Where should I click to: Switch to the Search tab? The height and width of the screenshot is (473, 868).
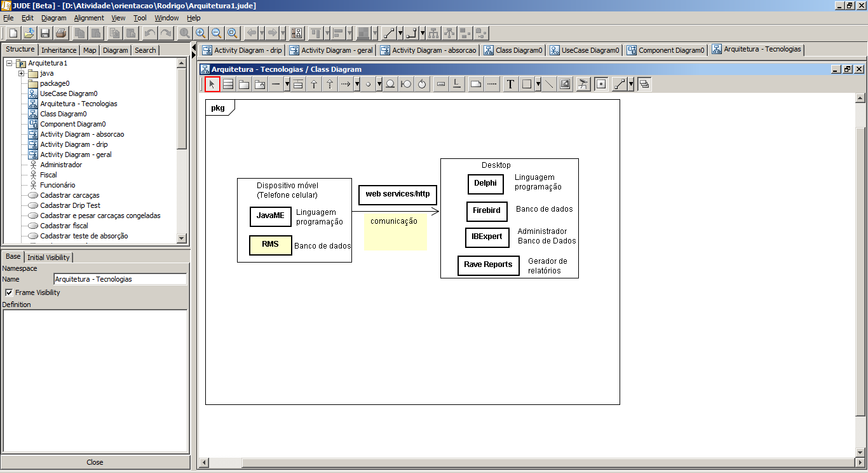click(145, 50)
